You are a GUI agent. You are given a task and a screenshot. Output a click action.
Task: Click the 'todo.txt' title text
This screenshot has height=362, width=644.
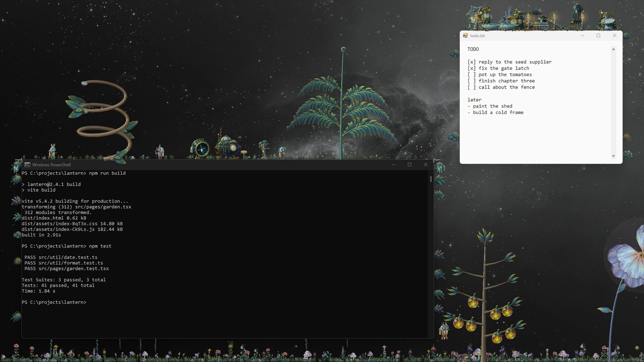click(477, 36)
